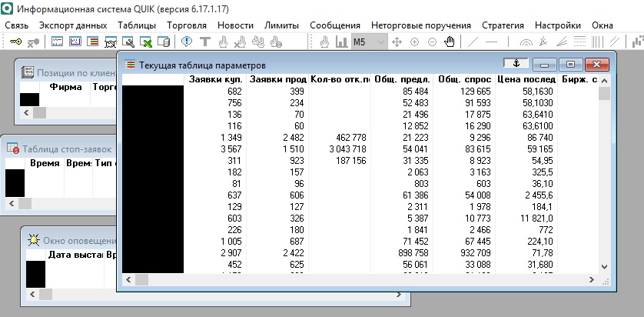This screenshot has width=644, height=317.
Task: Select the fan lines drawing tool
Action: [561, 42]
